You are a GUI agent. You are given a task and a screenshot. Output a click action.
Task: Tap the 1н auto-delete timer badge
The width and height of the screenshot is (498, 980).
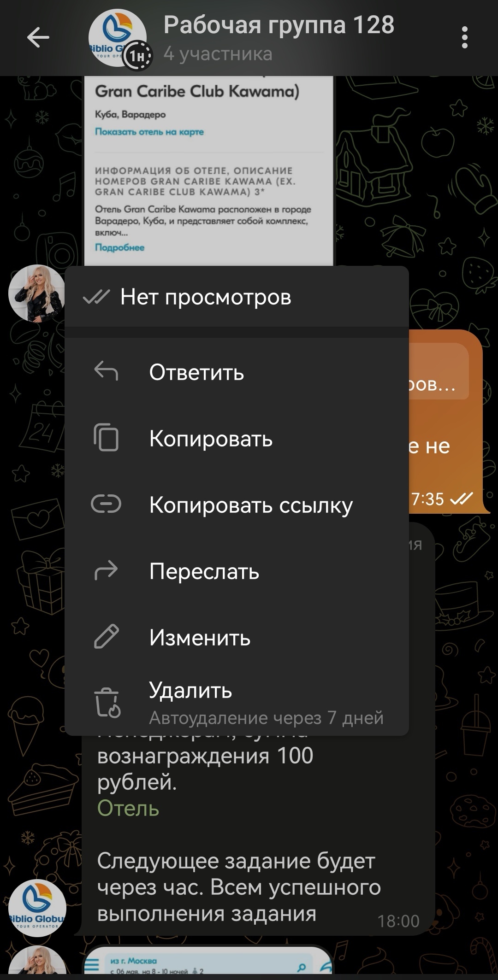tap(137, 56)
